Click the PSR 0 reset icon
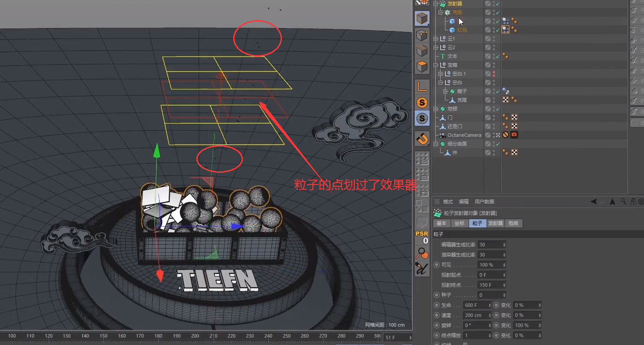Screen dimensions: 644x345 pyautogui.click(x=422, y=237)
